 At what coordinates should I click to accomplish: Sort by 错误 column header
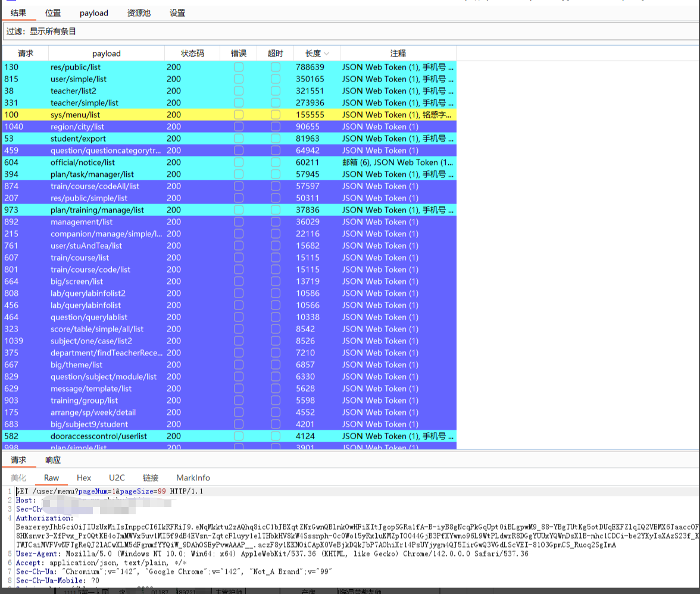click(238, 53)
